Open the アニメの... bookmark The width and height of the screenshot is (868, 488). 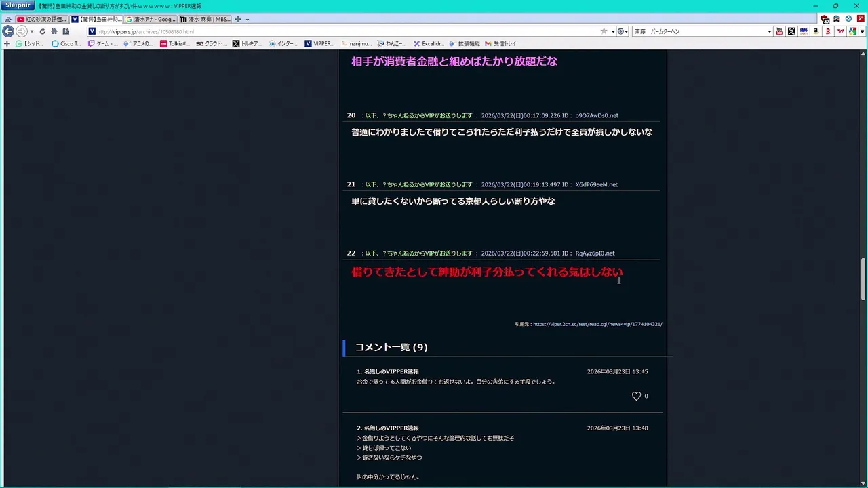point(138,43)
